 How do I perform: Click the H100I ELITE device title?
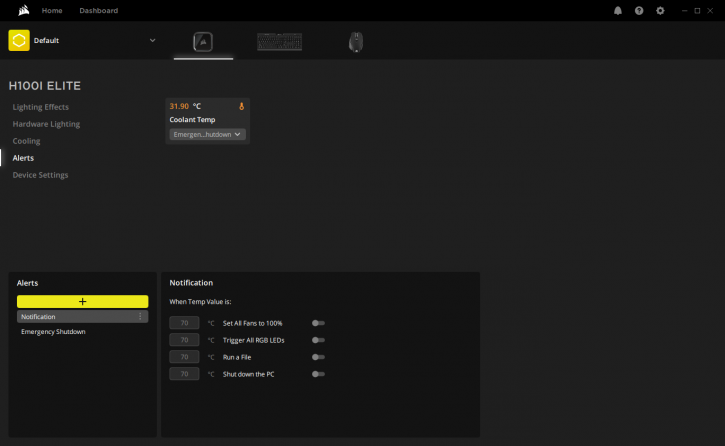[x=45, y=86]
